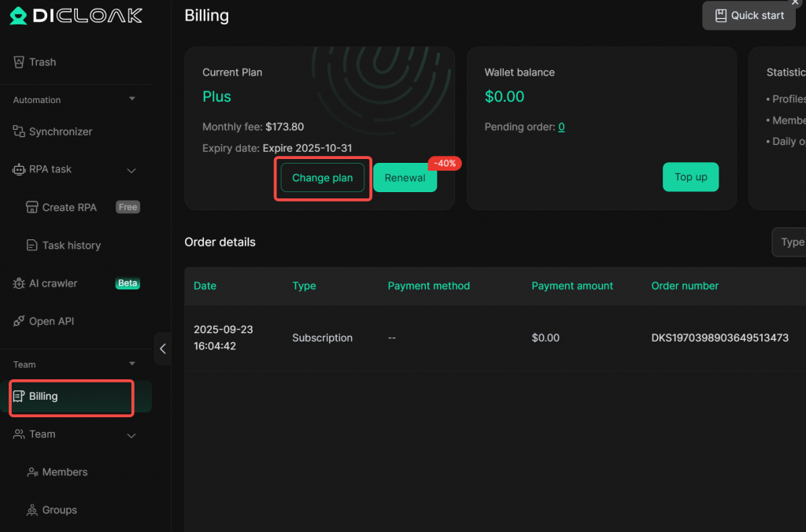Open the Members menu item
806x532 pixels.
(x=65, y=472)
